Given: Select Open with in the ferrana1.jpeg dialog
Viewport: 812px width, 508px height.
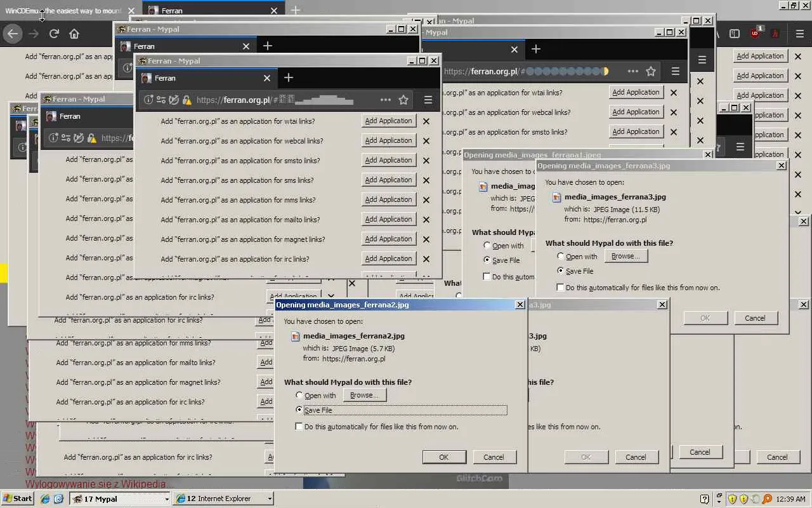Looking at the screenshot, I should point(487,246).
